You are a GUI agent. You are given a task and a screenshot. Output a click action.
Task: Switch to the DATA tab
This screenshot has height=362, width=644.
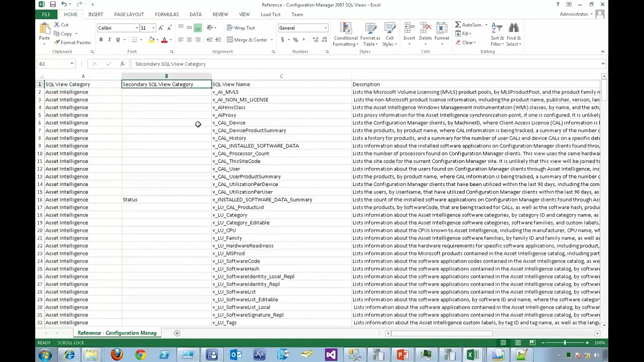[195, 15]
